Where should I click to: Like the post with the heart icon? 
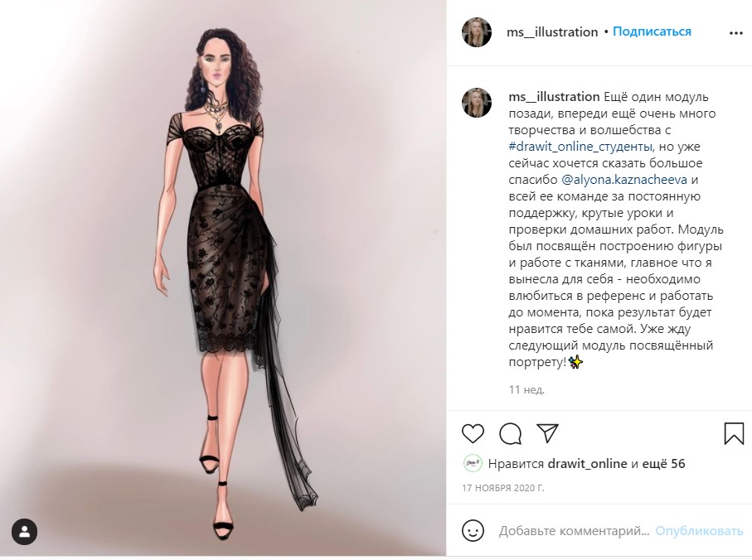coord(473,433)
